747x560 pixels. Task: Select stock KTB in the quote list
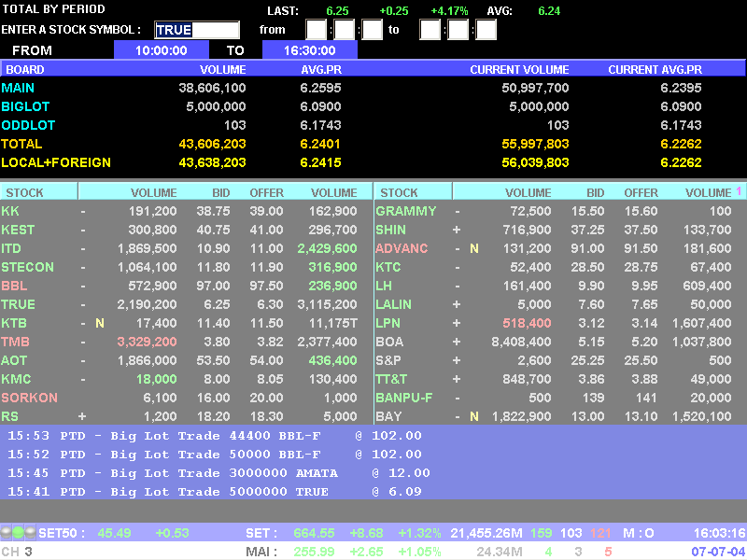[x=14, y=323]
